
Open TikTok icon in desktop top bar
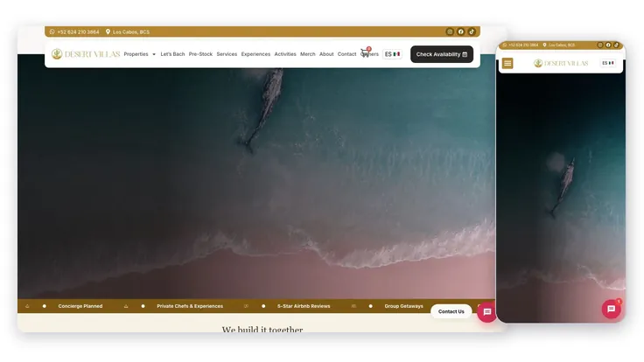point(472,31)
